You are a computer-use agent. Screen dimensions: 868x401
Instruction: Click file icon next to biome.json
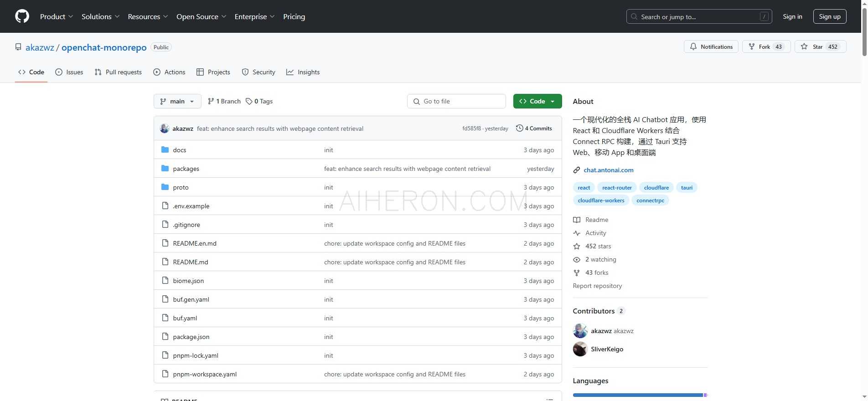click(x=165, y=280)
